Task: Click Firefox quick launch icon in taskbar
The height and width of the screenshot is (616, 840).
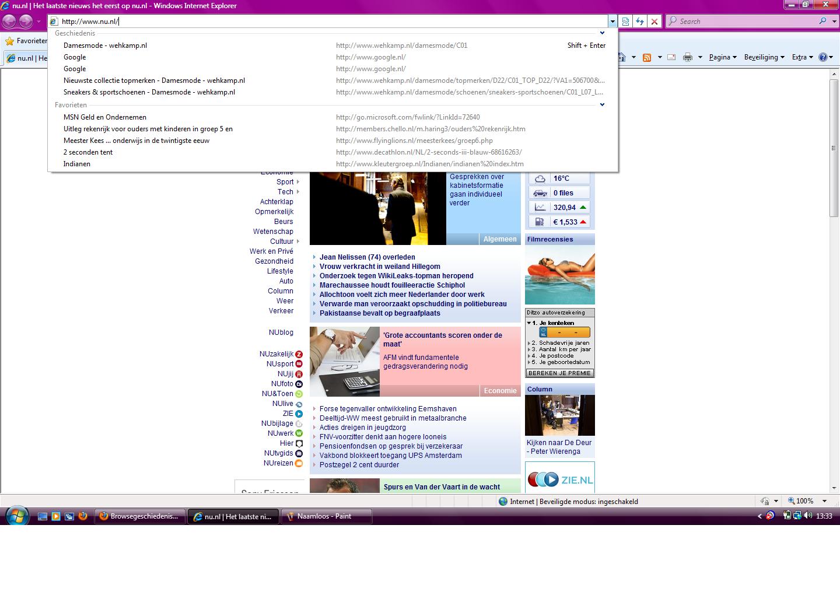Action: 83,516
